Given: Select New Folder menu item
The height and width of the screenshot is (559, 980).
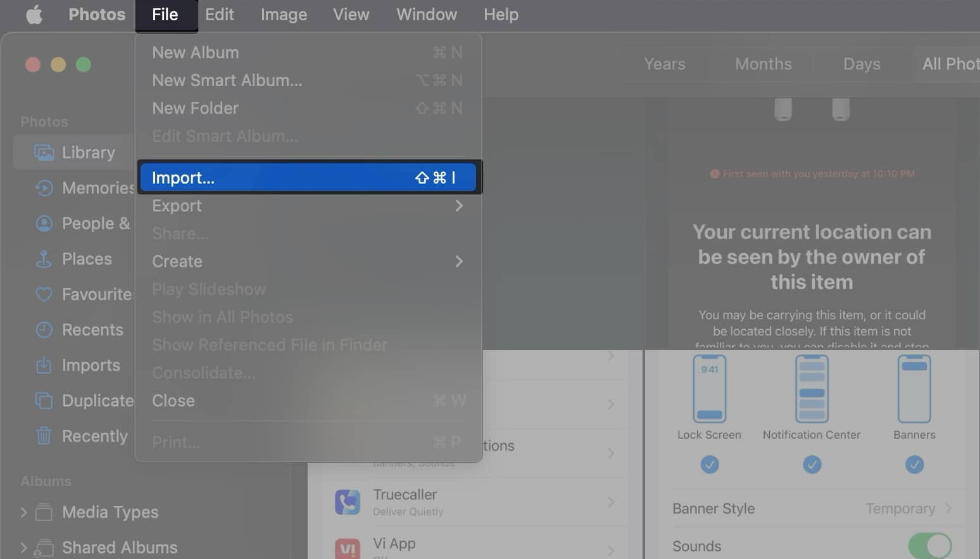Looking at the screenshot, I should coord(308,108).
